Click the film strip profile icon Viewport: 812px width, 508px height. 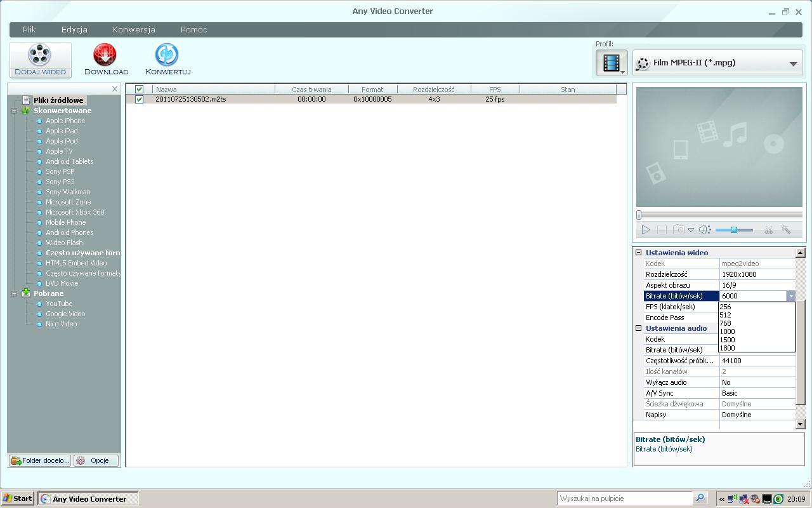pos(611,63)
